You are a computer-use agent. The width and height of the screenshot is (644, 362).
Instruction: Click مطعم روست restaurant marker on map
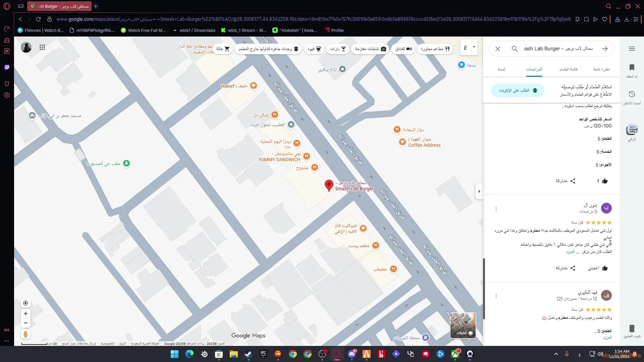click(375, 245)
